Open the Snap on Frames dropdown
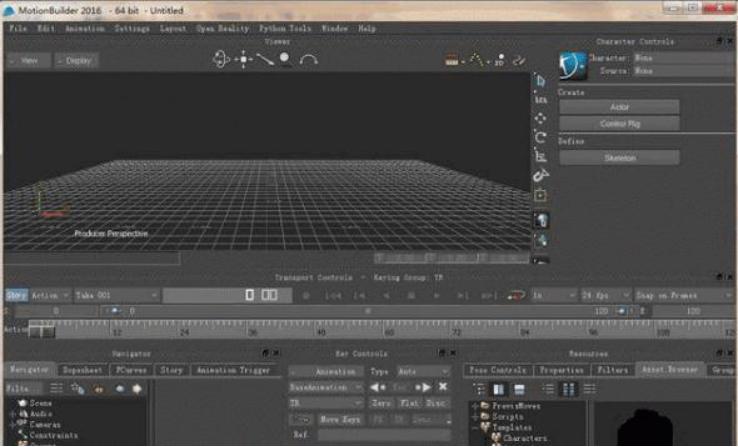This screenshot has width=738, height=447. coord(683,296)
